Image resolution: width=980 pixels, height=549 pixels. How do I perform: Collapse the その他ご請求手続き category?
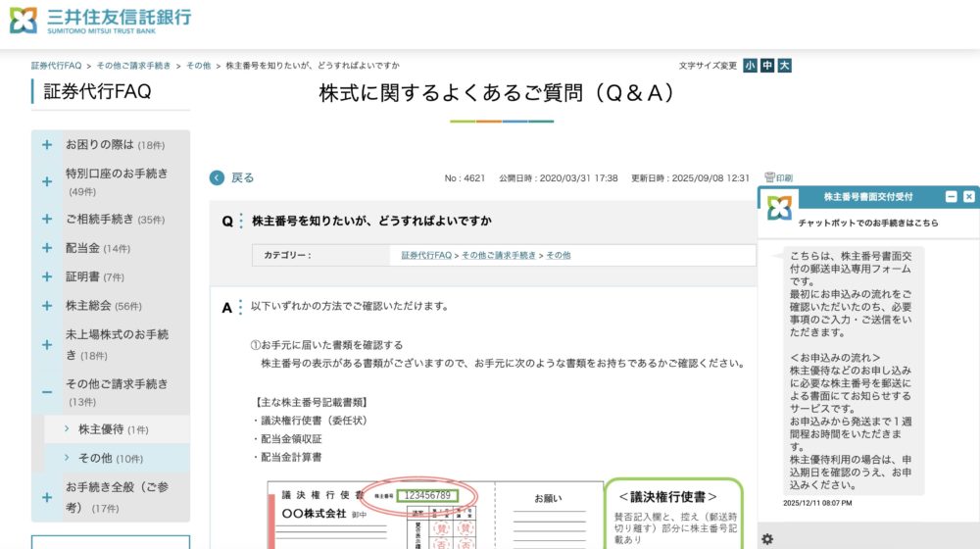(x=47, y=392)
